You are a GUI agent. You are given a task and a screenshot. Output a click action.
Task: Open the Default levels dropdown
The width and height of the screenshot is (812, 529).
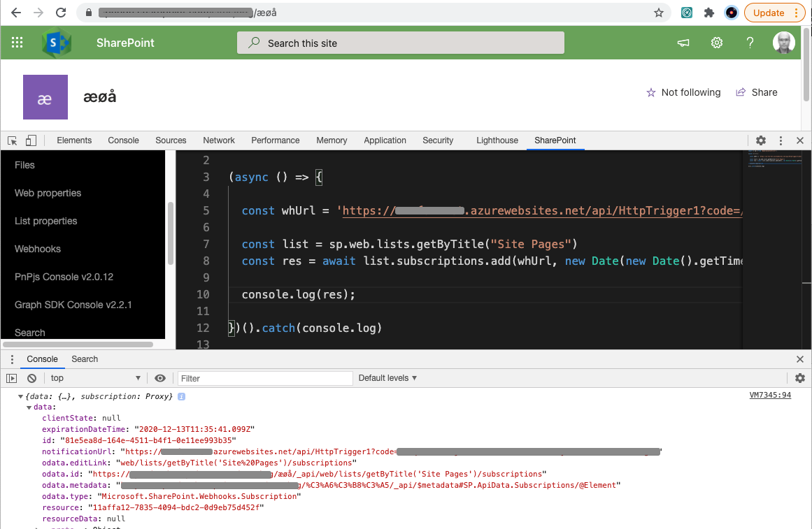click(387, 378)
